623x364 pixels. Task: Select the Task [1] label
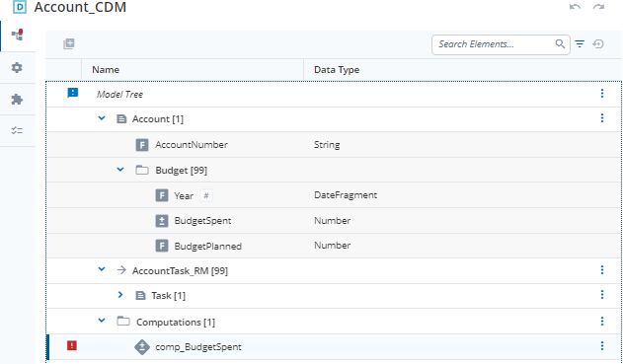coord(168,296)
